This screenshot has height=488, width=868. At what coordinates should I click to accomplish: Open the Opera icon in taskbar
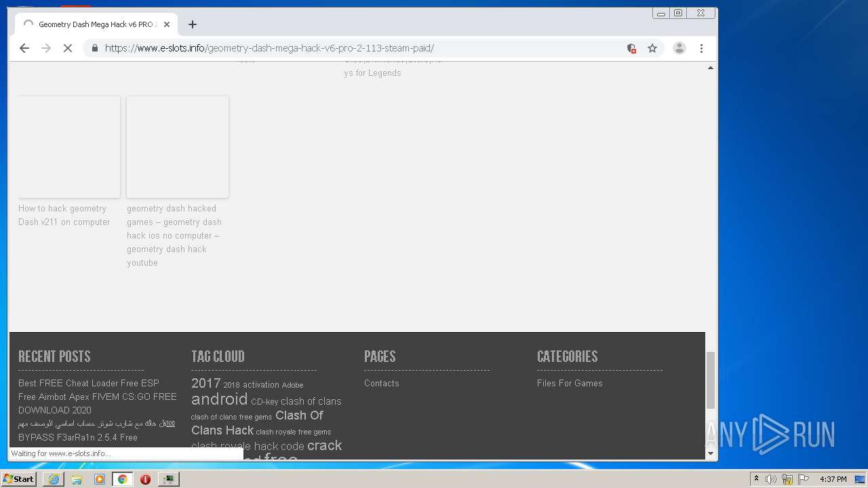[x=145, y=479]
